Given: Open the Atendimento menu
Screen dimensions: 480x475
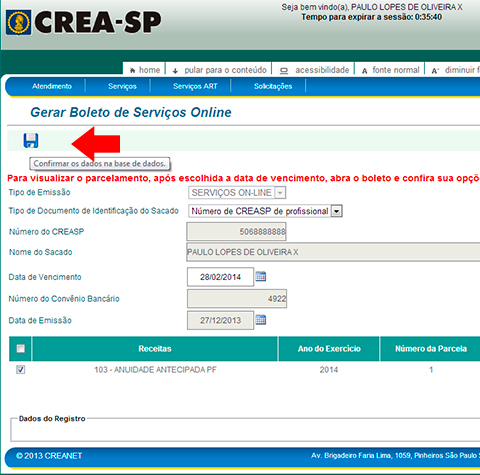Looking at the screenshot, I should (52, 86).
